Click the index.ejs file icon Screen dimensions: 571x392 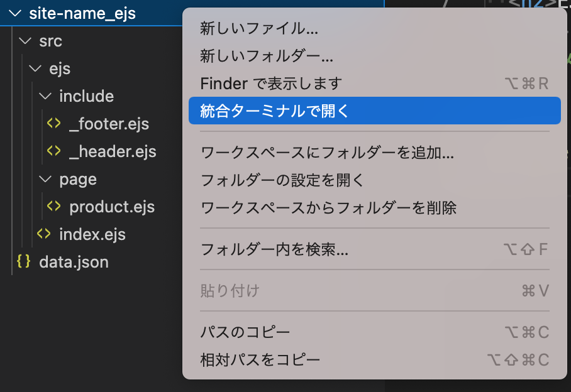44,234
